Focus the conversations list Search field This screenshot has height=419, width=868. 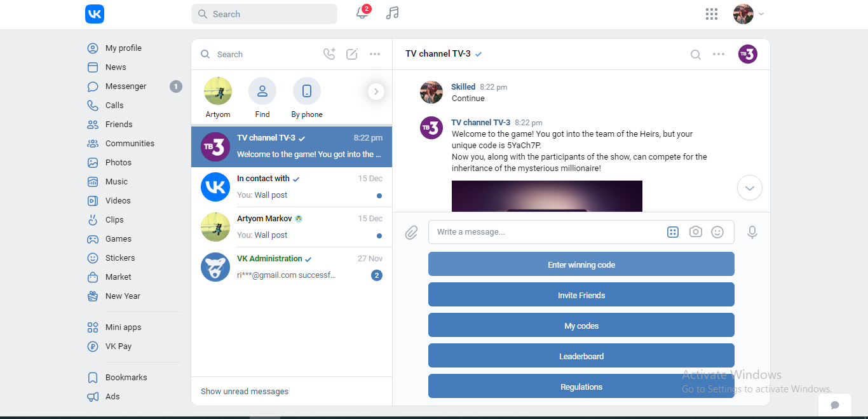tap(257, 55)
